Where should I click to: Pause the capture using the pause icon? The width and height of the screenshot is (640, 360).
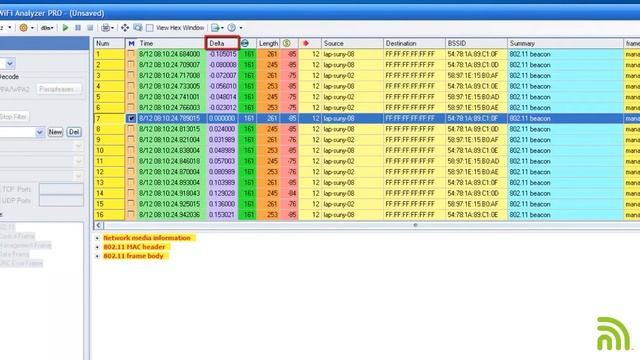pos(78,28)
